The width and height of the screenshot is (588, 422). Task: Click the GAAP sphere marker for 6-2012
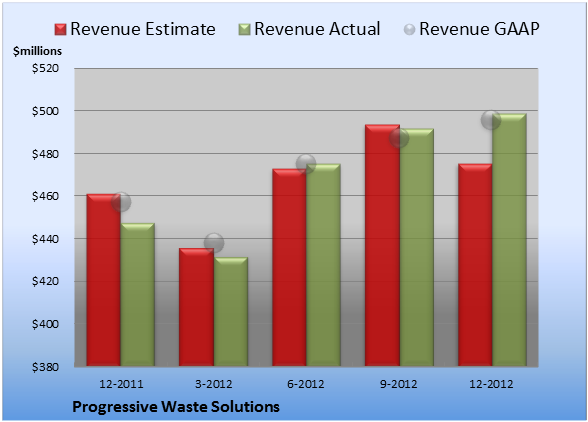[x=306, y=164]
